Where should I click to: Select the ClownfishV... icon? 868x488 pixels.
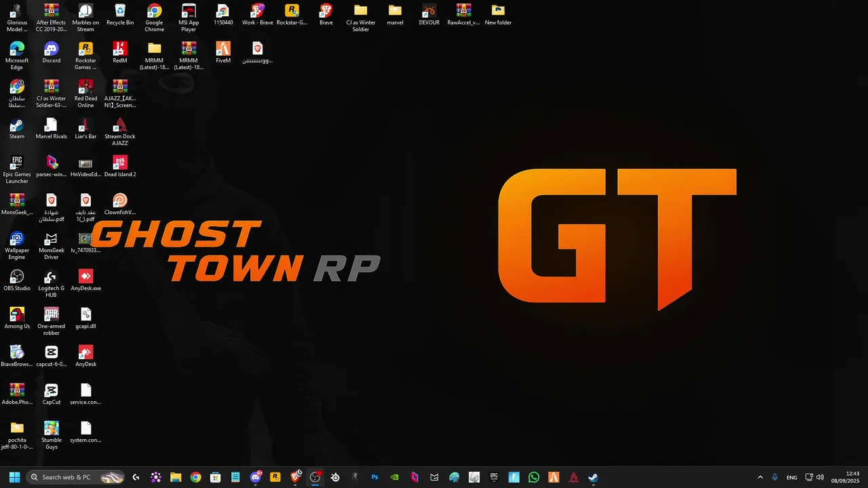[120, 205]
